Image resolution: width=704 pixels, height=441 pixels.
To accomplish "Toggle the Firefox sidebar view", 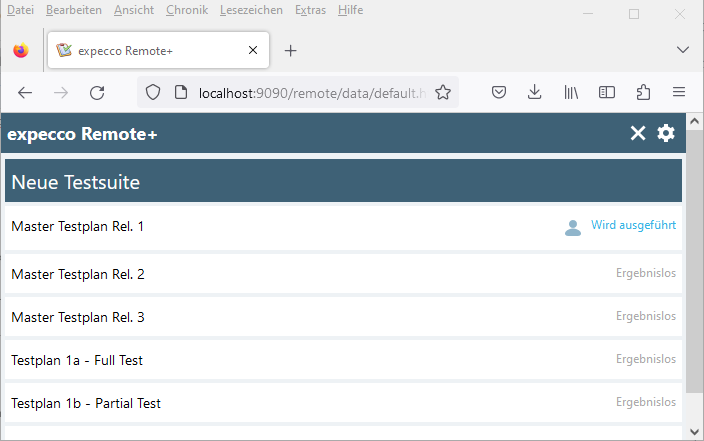I will [x=607, y=92].
